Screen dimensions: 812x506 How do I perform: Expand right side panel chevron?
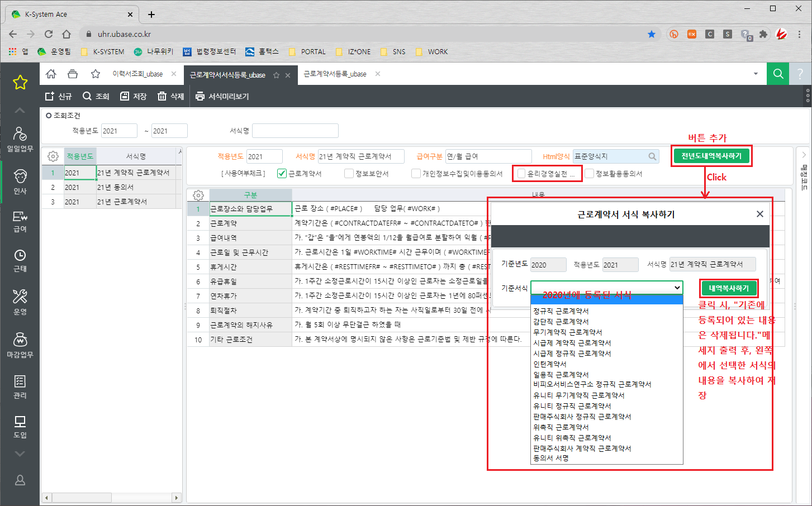804,155
